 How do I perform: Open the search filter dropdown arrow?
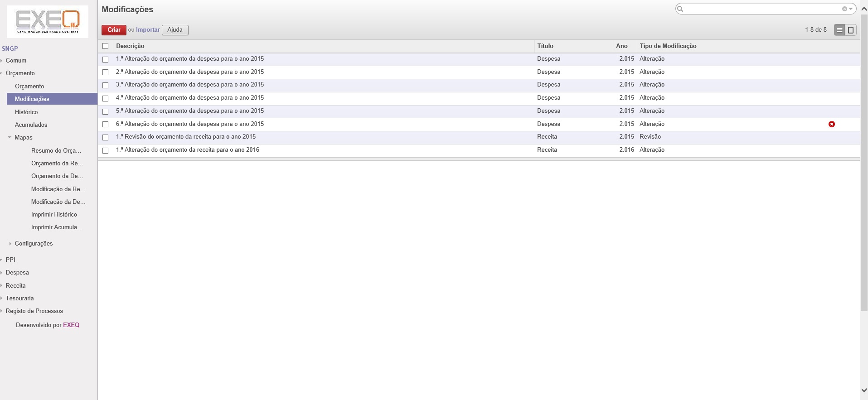click(851, 9)
